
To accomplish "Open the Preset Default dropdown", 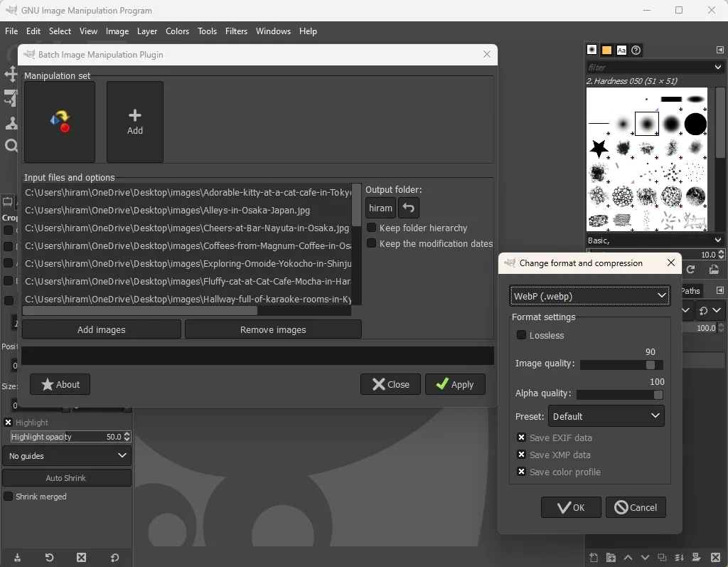I will pyautogui.click(x=606, y=416).
